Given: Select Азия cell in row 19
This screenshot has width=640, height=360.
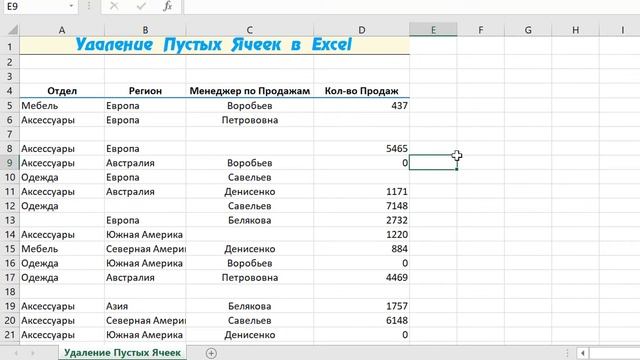Looking at the screenshot, I should point(145,306).
